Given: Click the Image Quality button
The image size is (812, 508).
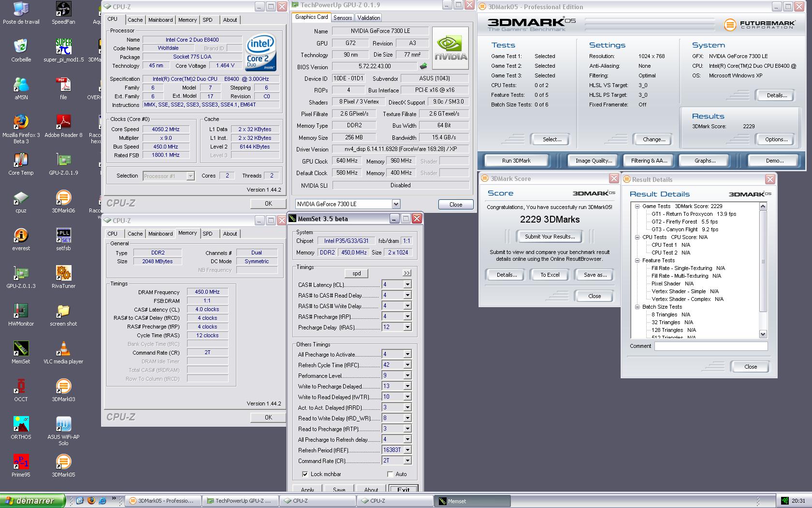Looking at the screenshot, I should point(594,161).
